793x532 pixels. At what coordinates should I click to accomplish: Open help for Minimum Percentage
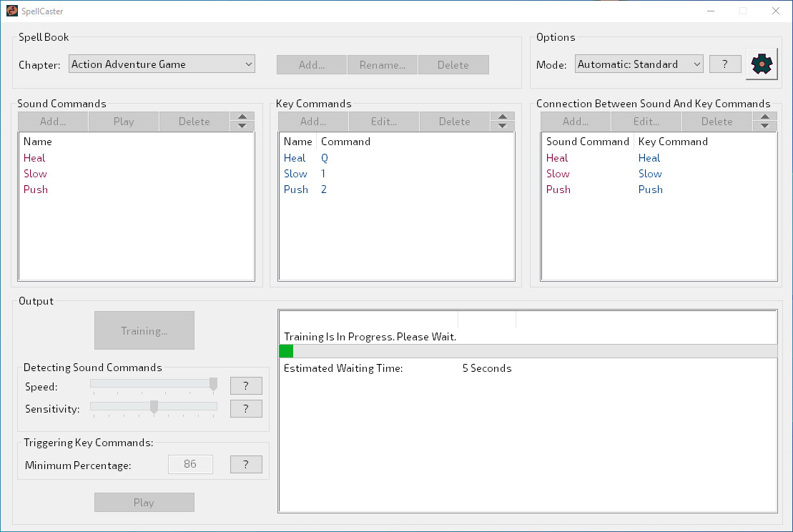pyautogui.click(x=246, y=465)
